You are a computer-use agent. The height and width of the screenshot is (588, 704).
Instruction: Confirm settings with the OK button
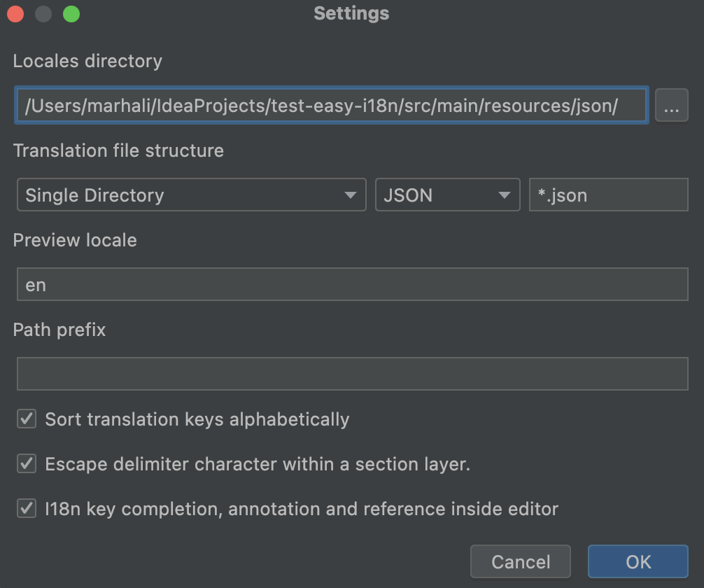[638, 561]
